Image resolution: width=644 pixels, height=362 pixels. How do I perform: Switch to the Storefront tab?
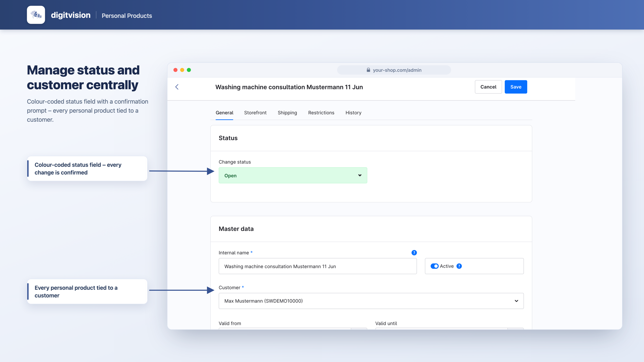pos(255,113)
